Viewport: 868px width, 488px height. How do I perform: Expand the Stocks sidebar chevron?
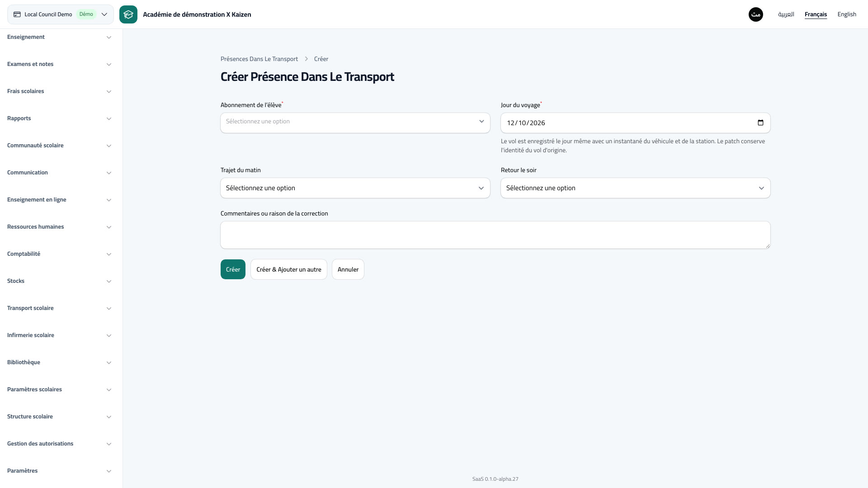tap(109, 282)
